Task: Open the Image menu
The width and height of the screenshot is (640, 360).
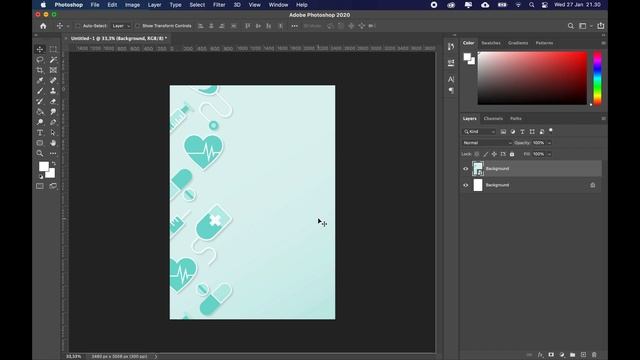Action: [x=132, y=5]
